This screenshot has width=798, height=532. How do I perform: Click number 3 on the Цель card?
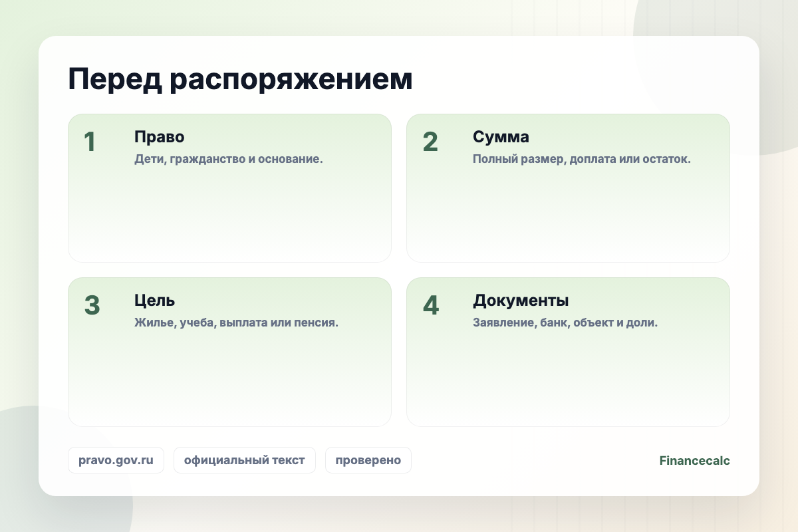[92, 306]
